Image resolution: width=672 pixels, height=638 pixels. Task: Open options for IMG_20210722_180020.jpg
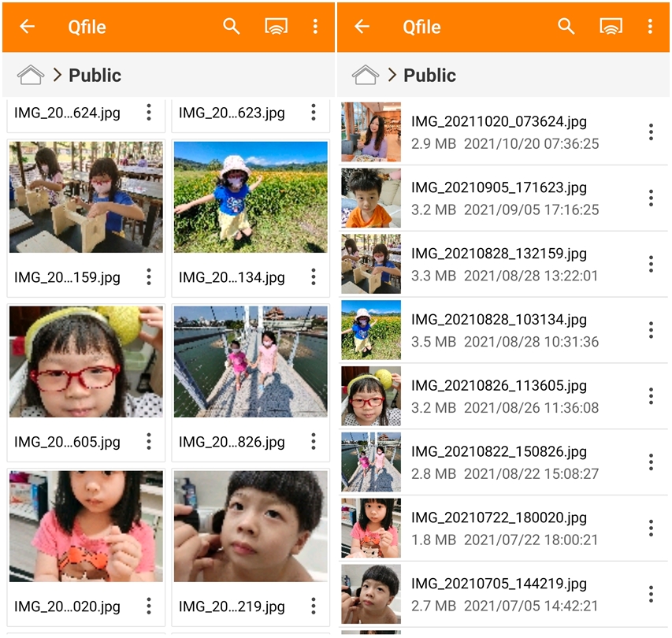tap(651, 528)
